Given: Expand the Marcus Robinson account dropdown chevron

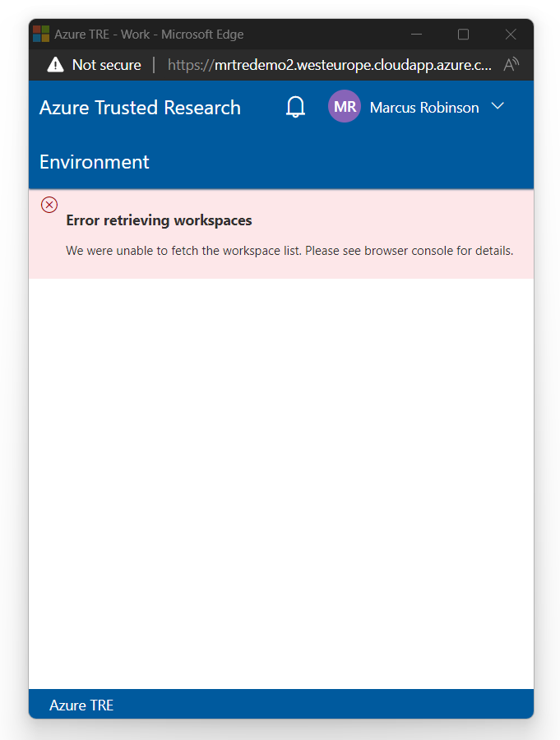Looking at the screenshot, I should (x=497, y=106).
